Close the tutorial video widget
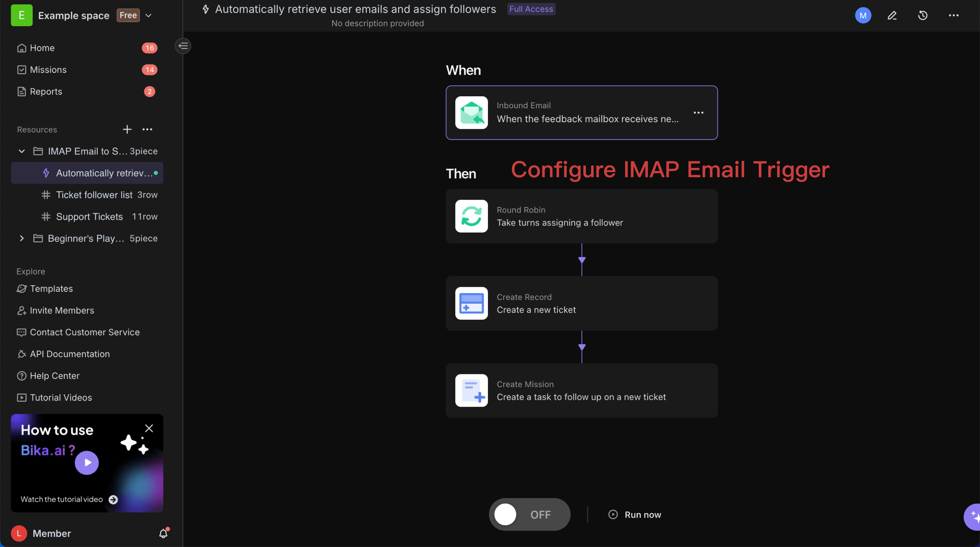The image size is (980, 547). [x=149, y=428]
